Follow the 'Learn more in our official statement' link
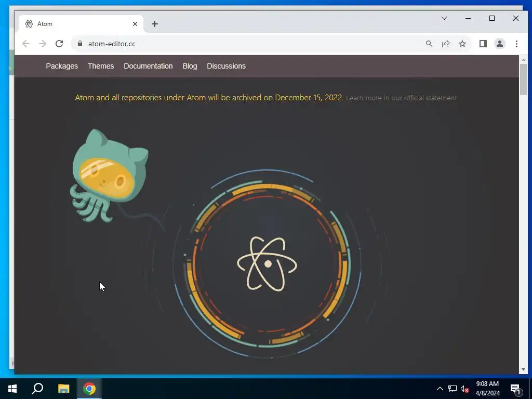532x399 pixels. (x=402, y=98)
